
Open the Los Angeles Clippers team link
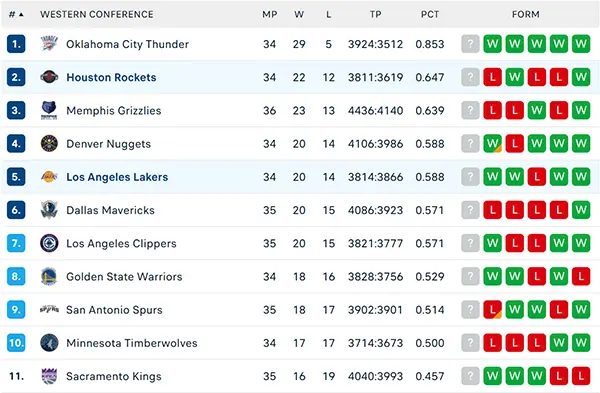[x=121, y=243]
